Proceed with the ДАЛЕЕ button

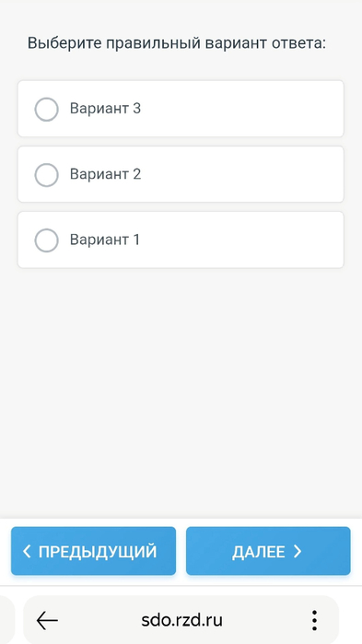pos(268,551)
